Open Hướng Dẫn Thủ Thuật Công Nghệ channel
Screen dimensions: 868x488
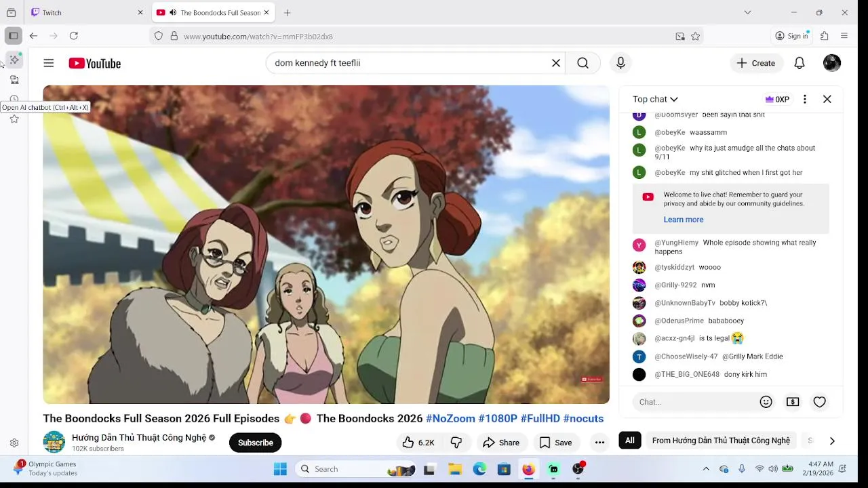click(139, 438)
